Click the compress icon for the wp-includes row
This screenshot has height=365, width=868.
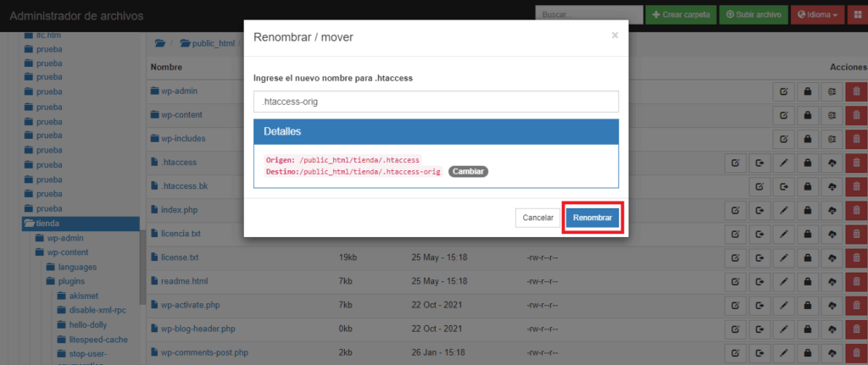832,139
